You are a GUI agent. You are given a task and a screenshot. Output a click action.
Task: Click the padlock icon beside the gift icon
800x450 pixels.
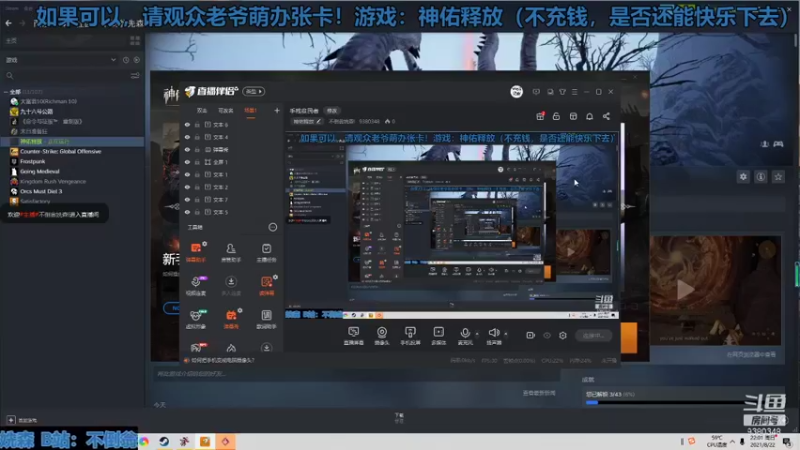coord(556,116)
